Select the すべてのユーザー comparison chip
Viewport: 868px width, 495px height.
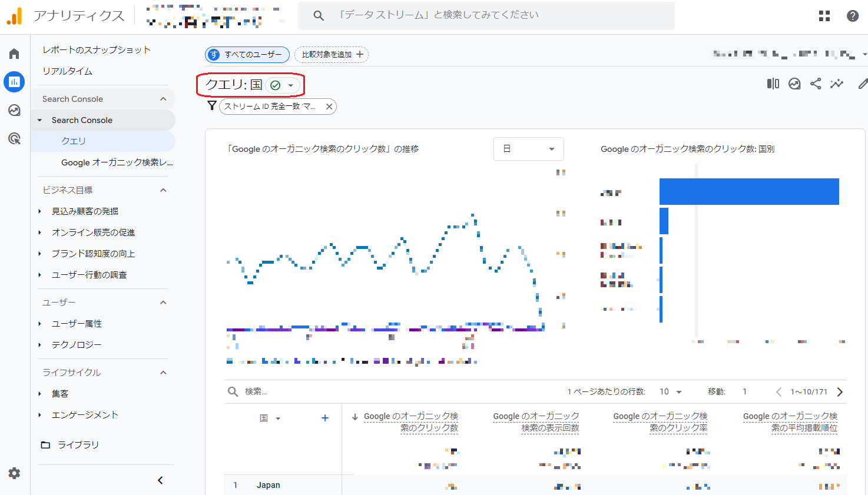(x=247, y=54)
